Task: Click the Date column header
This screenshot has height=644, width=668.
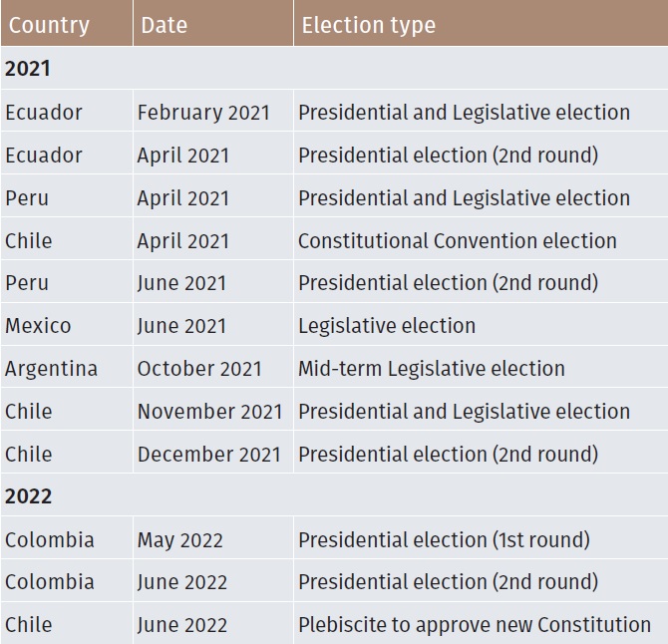Action: tap(213, 23)
